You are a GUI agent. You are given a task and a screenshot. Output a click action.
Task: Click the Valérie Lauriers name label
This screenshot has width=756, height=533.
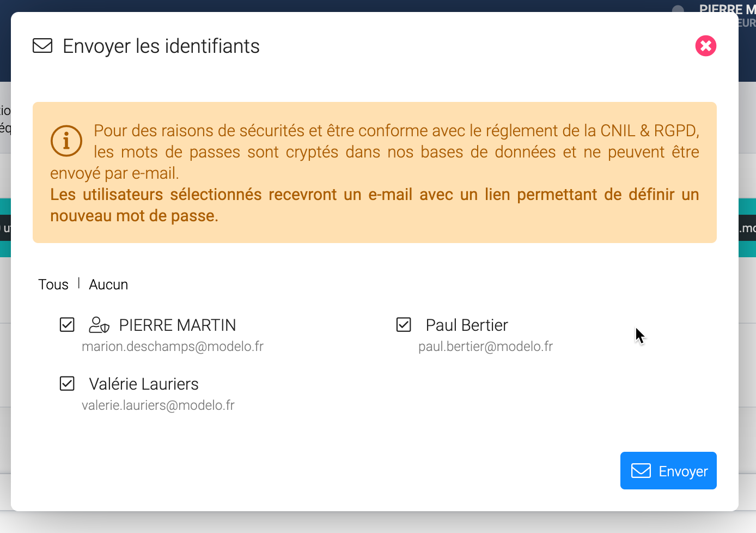(x=144, y=384)
